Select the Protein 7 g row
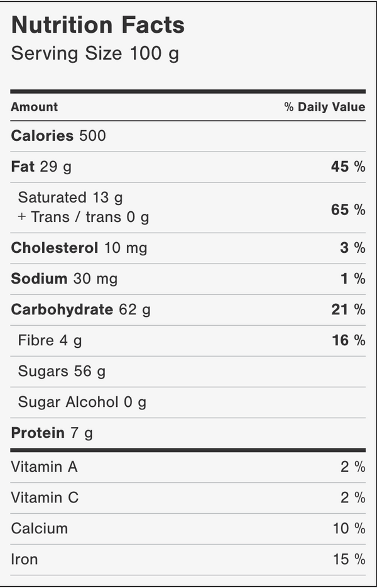 (52, 433)
